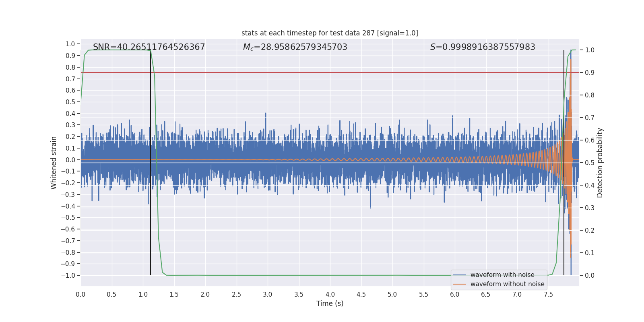Click the 7.5 tick label on time axis
The width and height of the screenshot is (644, 322).
pyautogui.click(x=548, y=295)
